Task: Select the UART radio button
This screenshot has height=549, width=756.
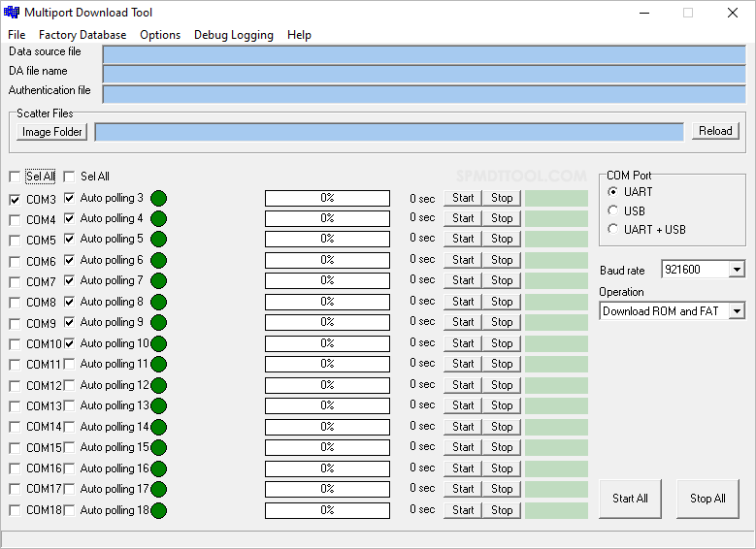Action: [x=612, y=192]
